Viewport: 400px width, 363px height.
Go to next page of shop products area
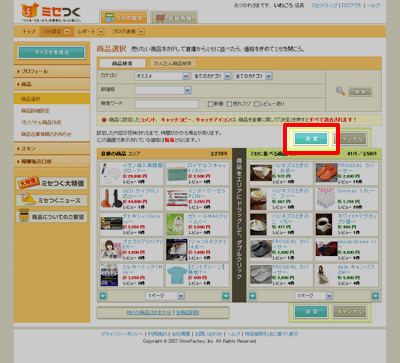coord(375,296)
